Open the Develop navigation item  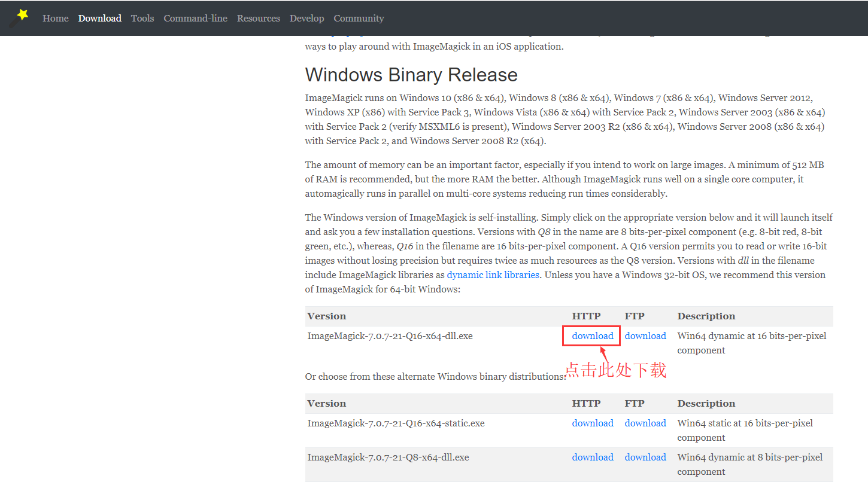pos(306,19)
